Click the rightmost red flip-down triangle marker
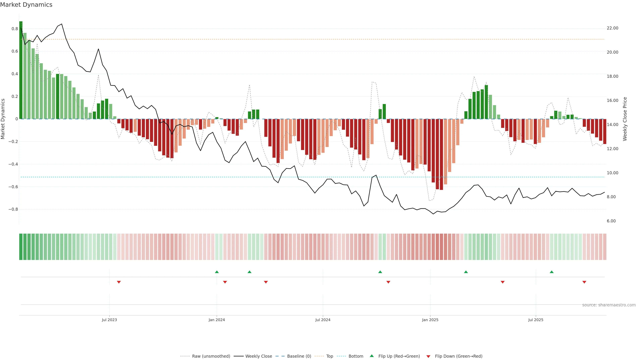This screenshot has height=362, width=644. coord(584,282)
